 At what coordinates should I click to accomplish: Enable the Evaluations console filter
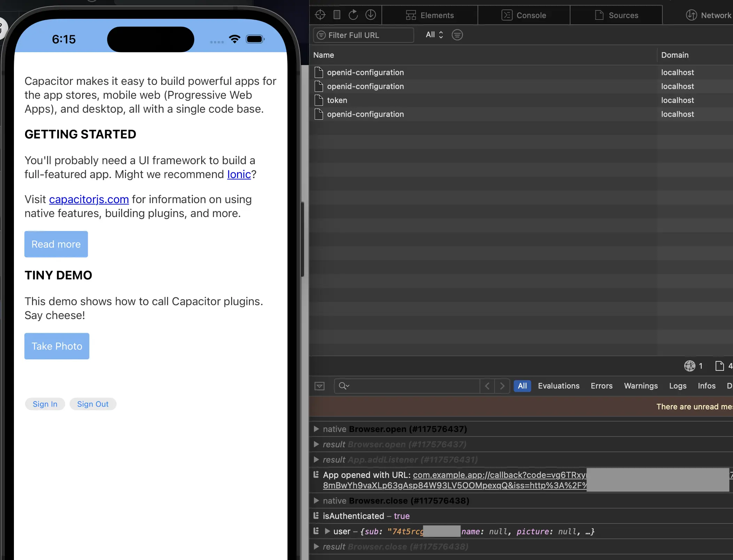click(x=559, y=386)
